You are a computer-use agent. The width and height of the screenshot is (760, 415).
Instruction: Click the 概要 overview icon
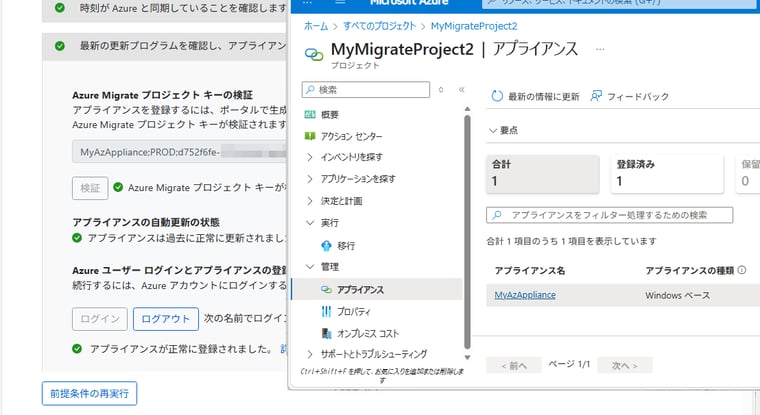click(x=310, y=114)
